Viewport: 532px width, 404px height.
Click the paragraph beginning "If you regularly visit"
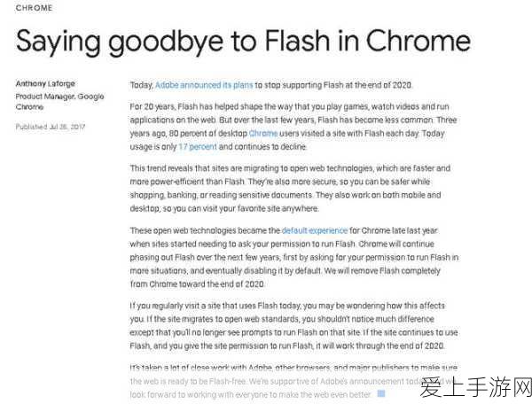point(293,325)
